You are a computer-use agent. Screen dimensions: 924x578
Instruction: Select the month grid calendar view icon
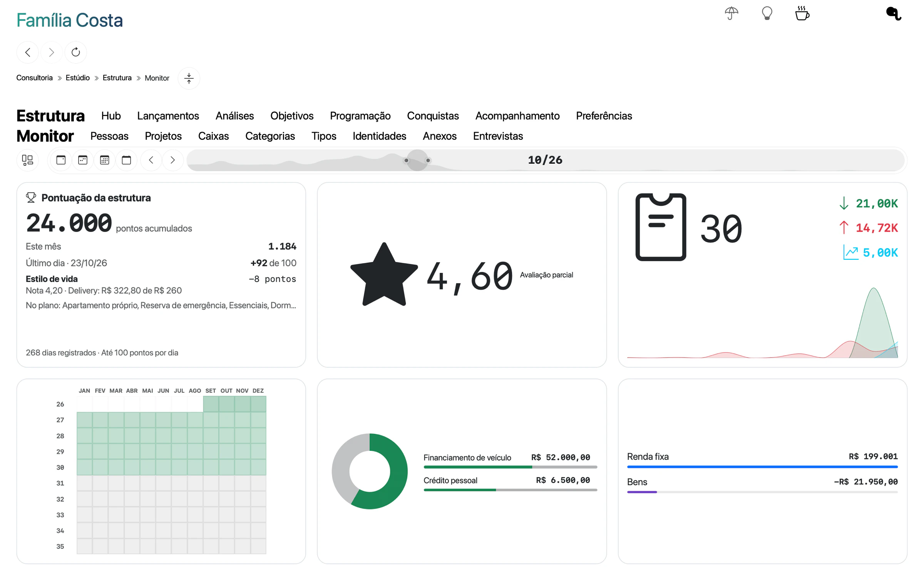click(104, 160)
